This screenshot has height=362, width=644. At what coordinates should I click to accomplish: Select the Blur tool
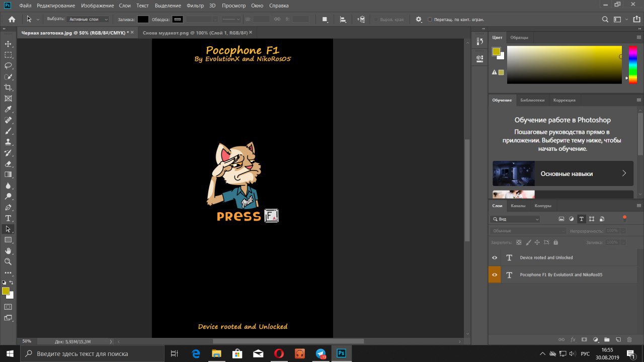point(8,186)
